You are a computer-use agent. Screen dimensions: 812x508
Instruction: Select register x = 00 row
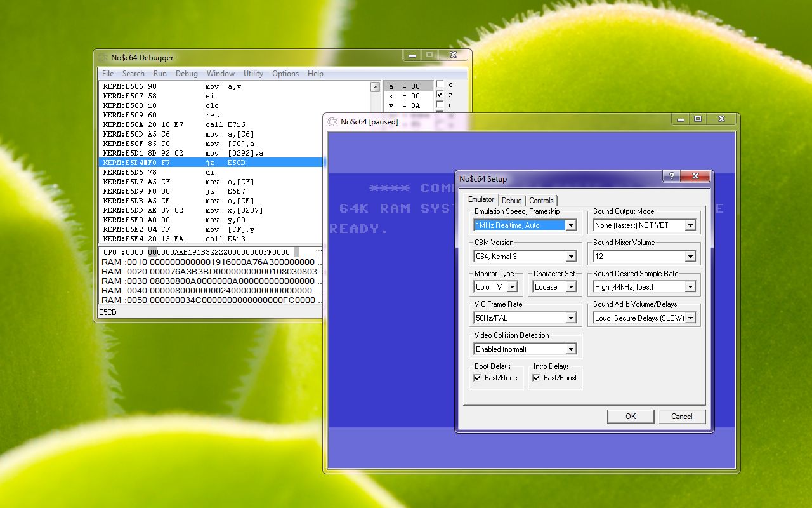point(409,96)
